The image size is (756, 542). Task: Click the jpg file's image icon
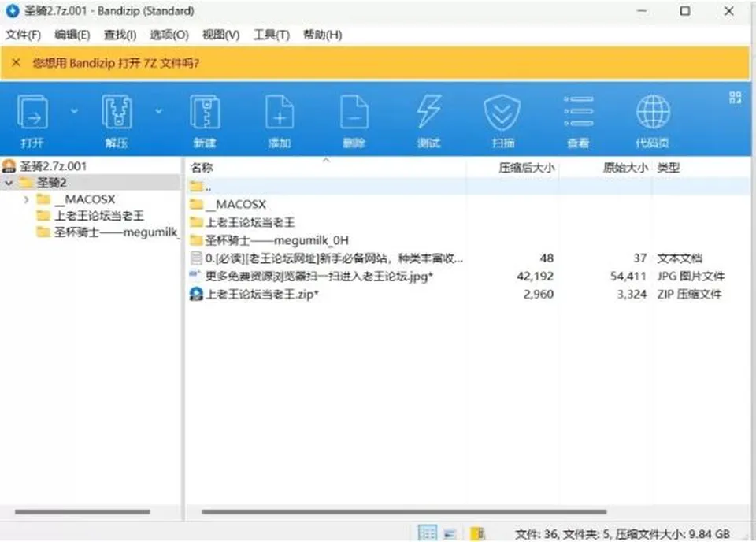[x=196, y=276]
